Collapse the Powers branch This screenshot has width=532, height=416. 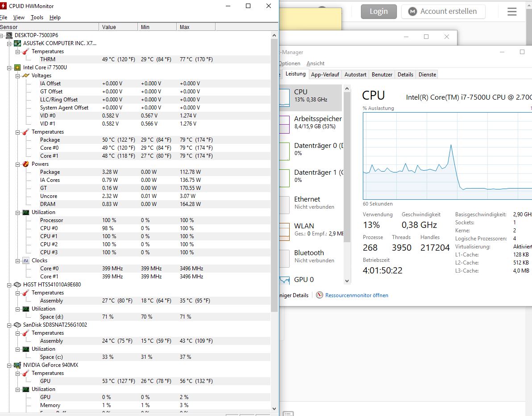click(18, 164)
